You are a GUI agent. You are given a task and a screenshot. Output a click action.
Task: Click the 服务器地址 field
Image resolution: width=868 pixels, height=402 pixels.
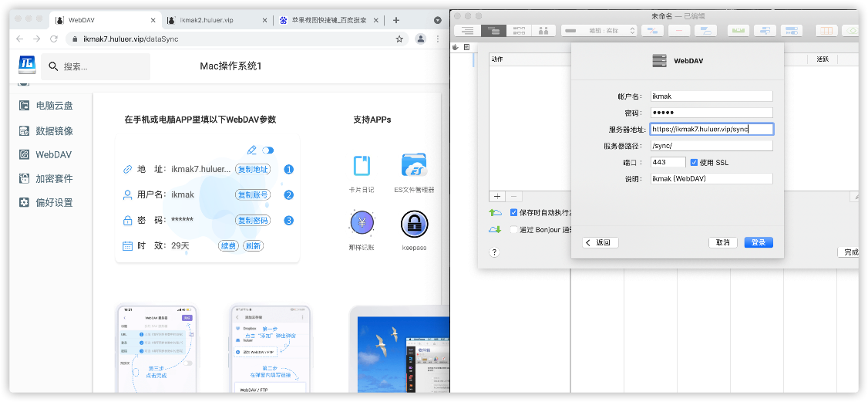(x=712, y=129)
